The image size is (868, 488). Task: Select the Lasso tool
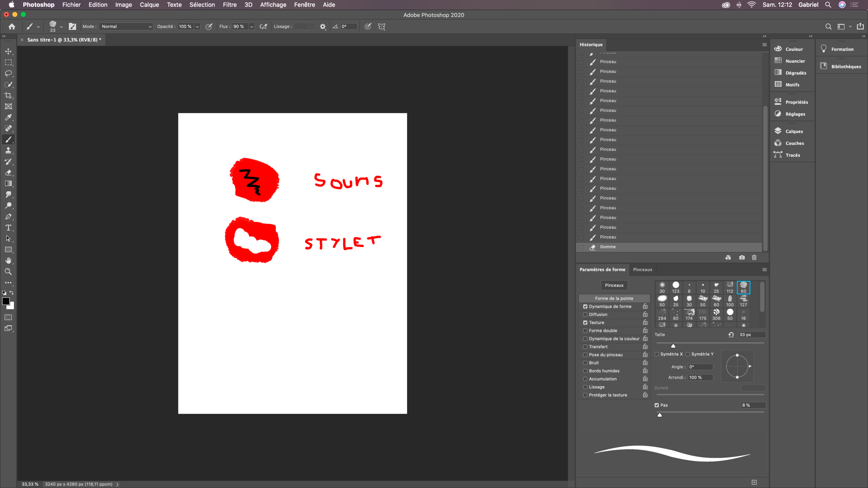pyautogui.click(x=8, y=74)
